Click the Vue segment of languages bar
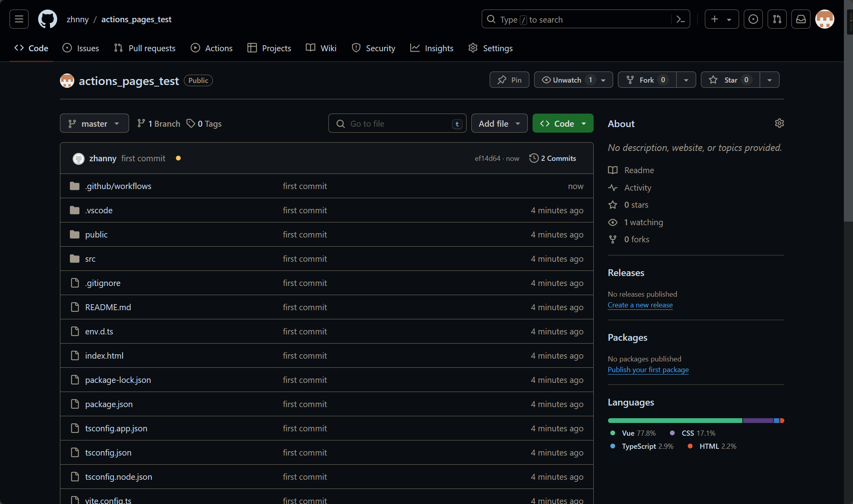 tap(674, 421)
